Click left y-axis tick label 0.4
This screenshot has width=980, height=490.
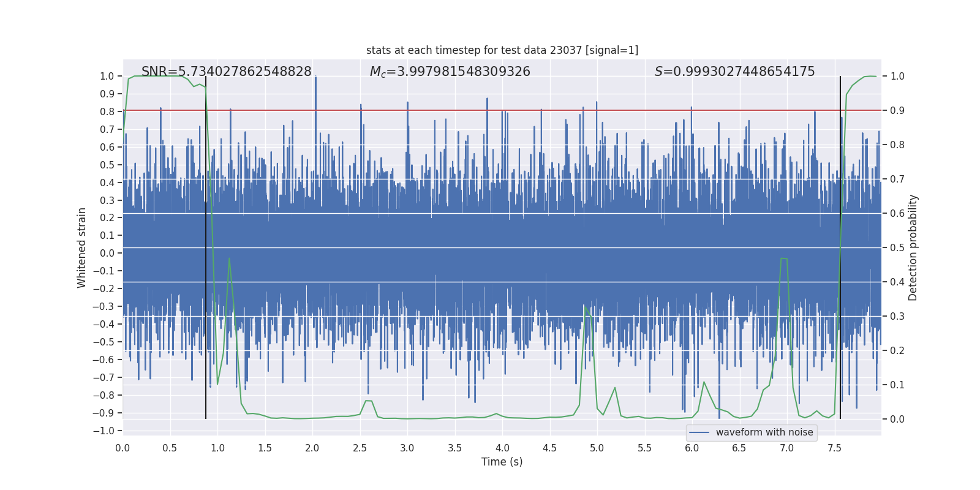(107, 183)
